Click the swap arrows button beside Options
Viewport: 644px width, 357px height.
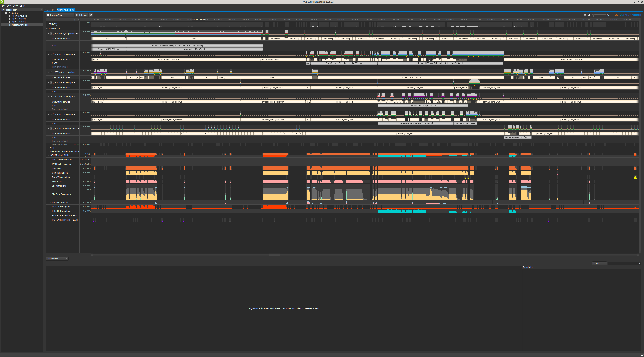pos(91,15)
